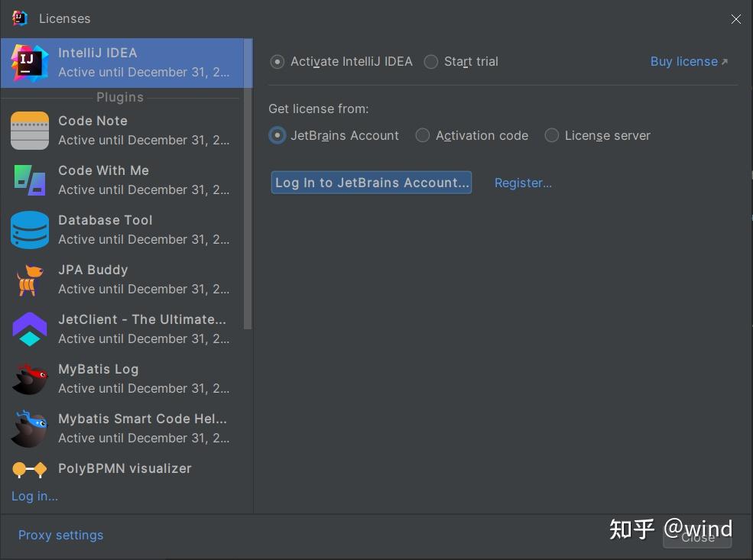Click Log In to JetBrains Account
Screen dimensions: 753x560
tap(371, 183)
